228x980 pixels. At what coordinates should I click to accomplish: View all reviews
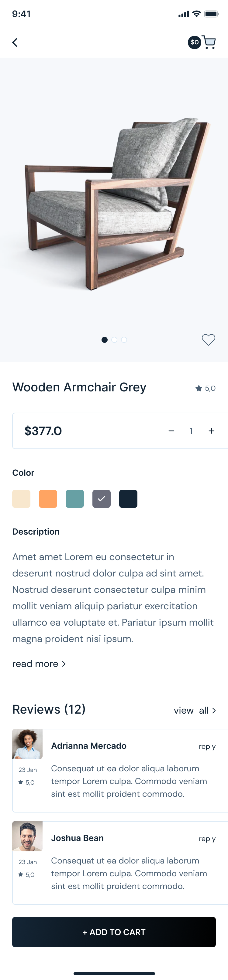[x=195, y=710]
